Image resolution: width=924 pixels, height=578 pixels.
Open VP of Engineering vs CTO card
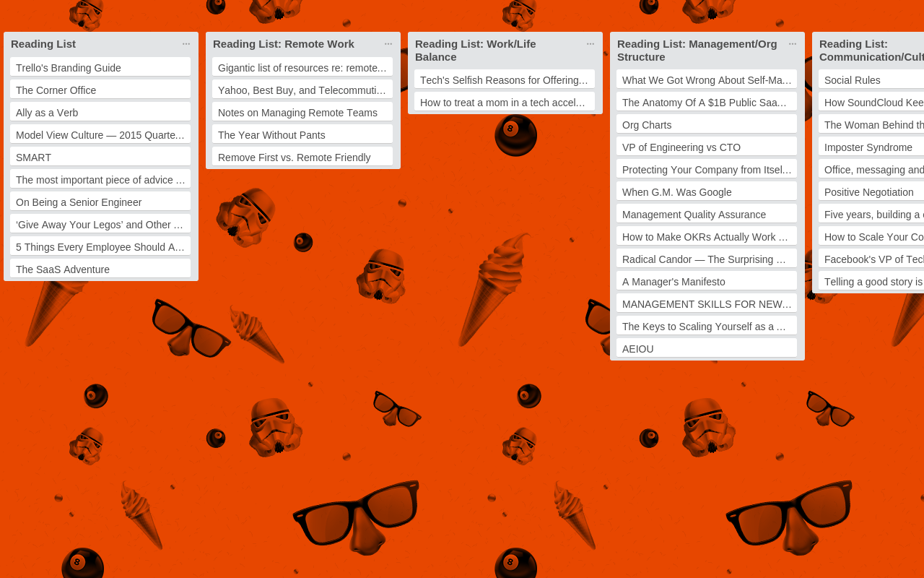pyautogui.click(x=707, y=147)
